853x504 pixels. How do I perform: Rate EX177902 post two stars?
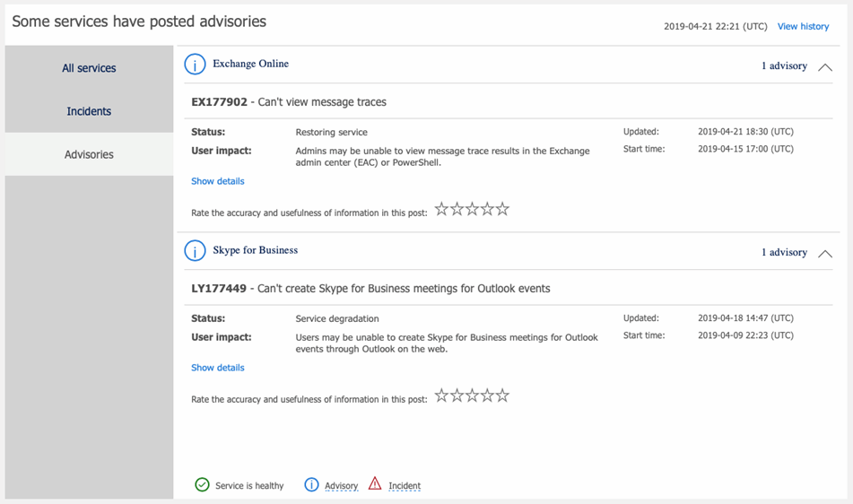(x=457, y=209)
